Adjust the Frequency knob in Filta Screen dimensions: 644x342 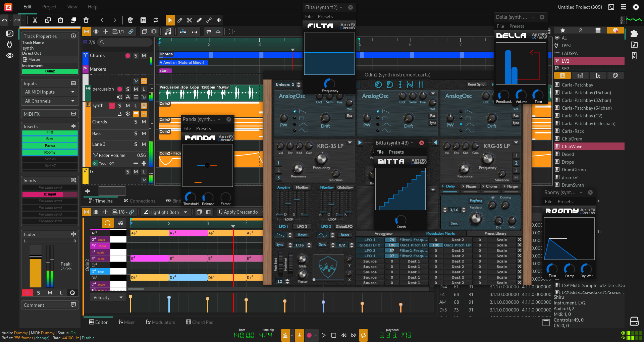329,83
